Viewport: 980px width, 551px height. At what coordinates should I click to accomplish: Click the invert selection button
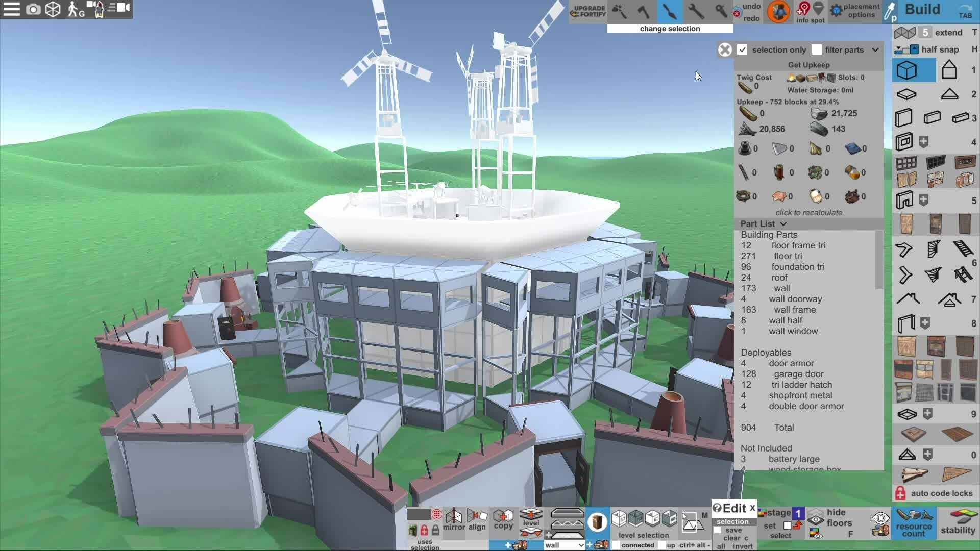pyautogui.click(x=743, y=546)
